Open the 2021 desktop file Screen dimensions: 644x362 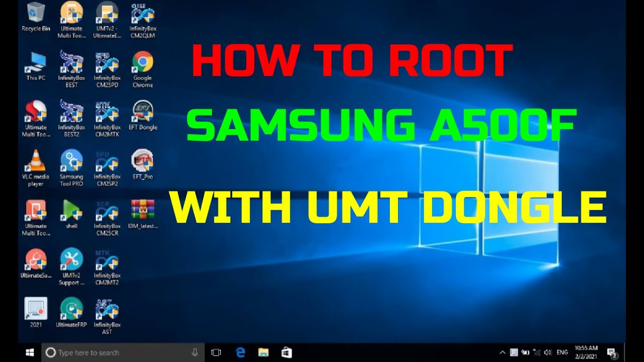(36, 312)
